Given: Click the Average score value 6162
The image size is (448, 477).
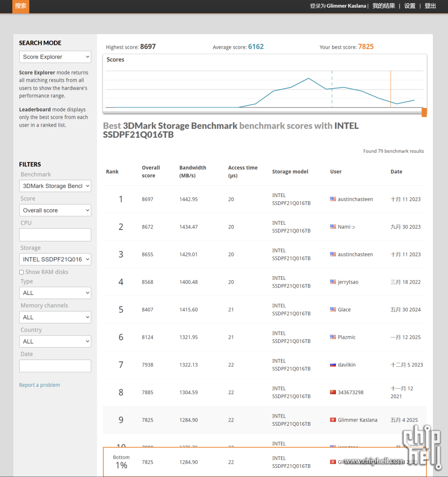Looking at the screenshot, I should (256, 47).
